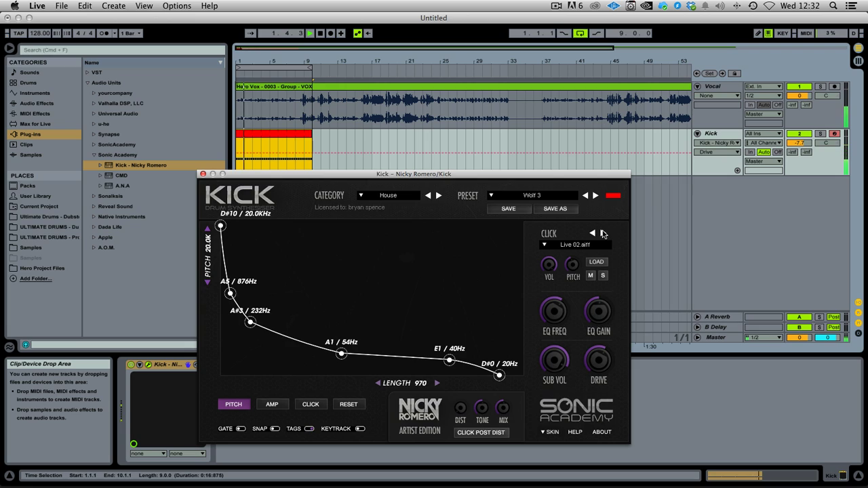Collapse the Sonic Academy folder
This screenshot has height=488, width=868.
pos(94,155)
